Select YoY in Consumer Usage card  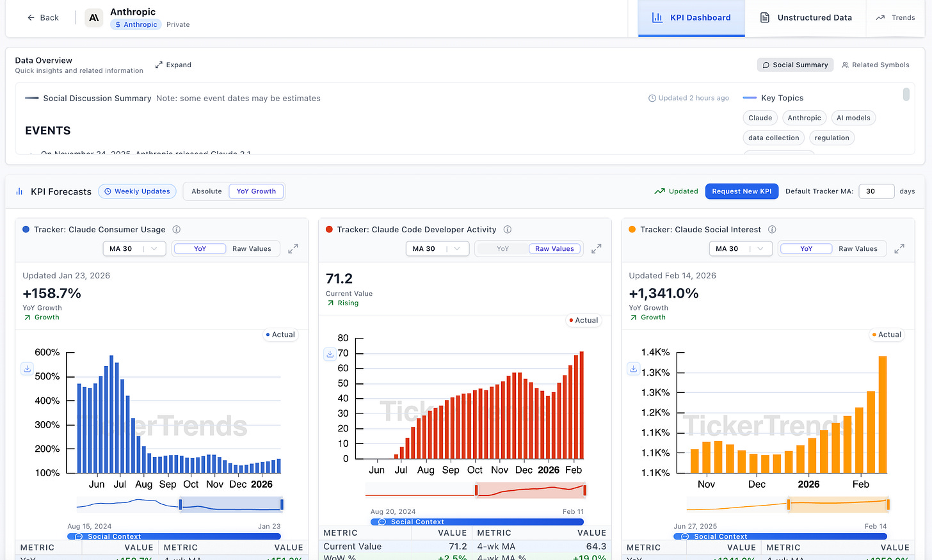(x=200, y=249)
